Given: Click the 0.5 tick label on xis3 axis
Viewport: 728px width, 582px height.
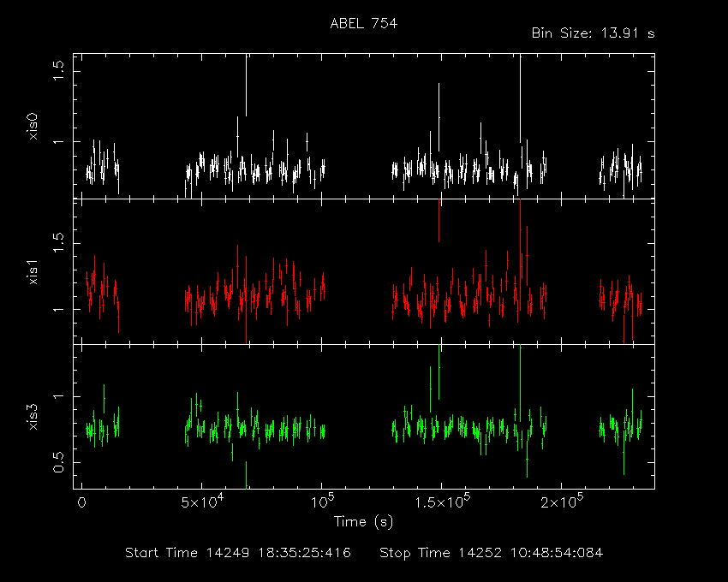Looking at the screenshot, I should coord(59,462).
